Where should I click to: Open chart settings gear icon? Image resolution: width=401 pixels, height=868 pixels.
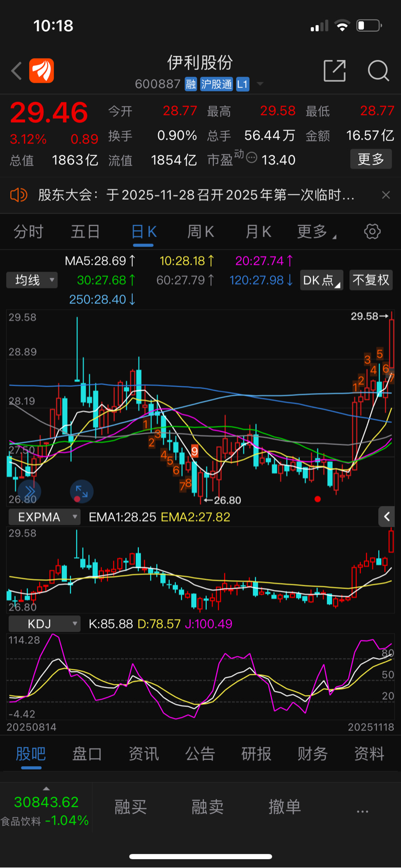pyautogui.click(x=372, y=231)
